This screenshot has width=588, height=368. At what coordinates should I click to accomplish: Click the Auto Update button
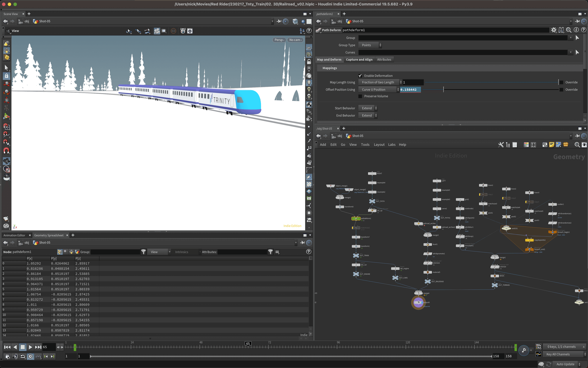click(x=565, y=364)
